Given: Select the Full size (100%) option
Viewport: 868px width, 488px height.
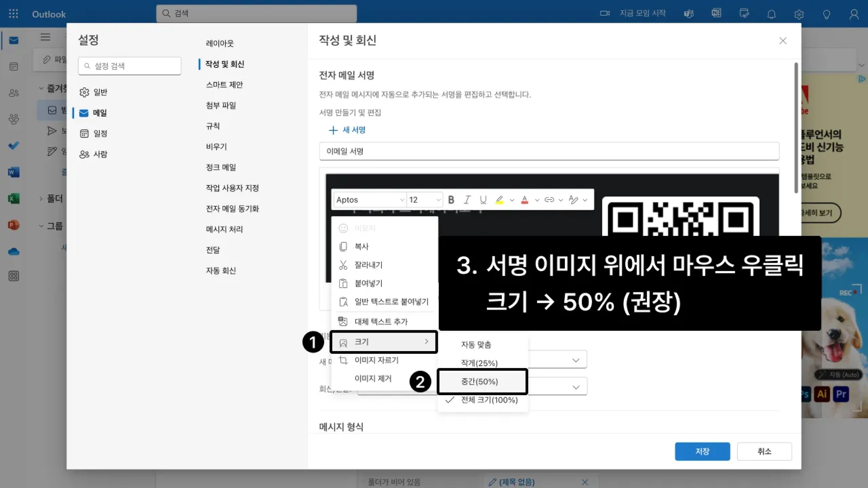Looking at the screenshot, I should 489,400.
